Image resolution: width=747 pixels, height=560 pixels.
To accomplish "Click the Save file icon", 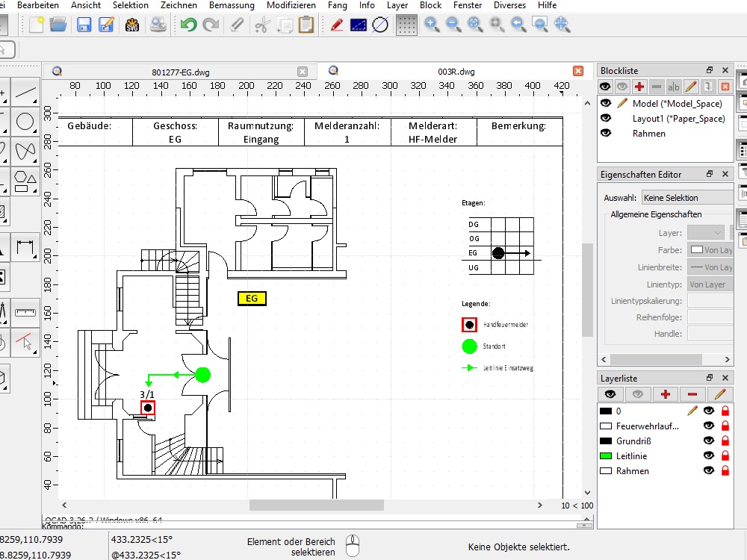I will [x=84, y=25].
